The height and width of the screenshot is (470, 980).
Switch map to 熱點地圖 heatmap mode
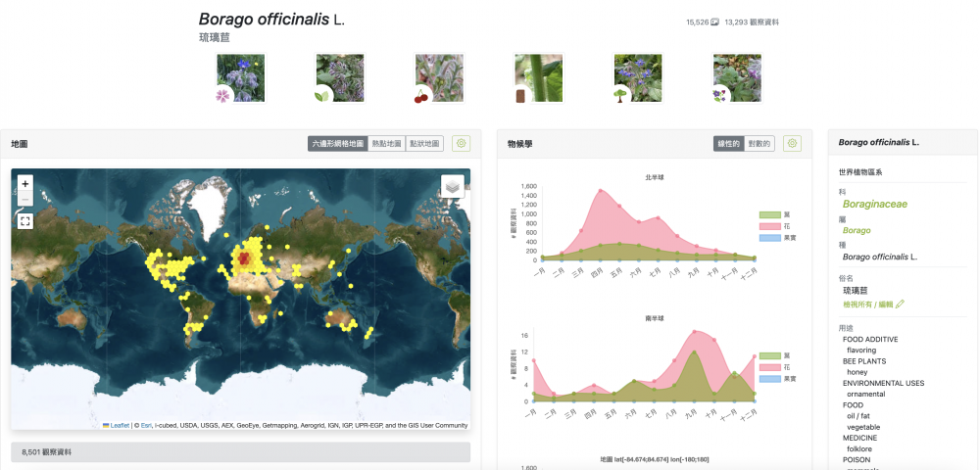pyautogui.click(x=386, y=144)
